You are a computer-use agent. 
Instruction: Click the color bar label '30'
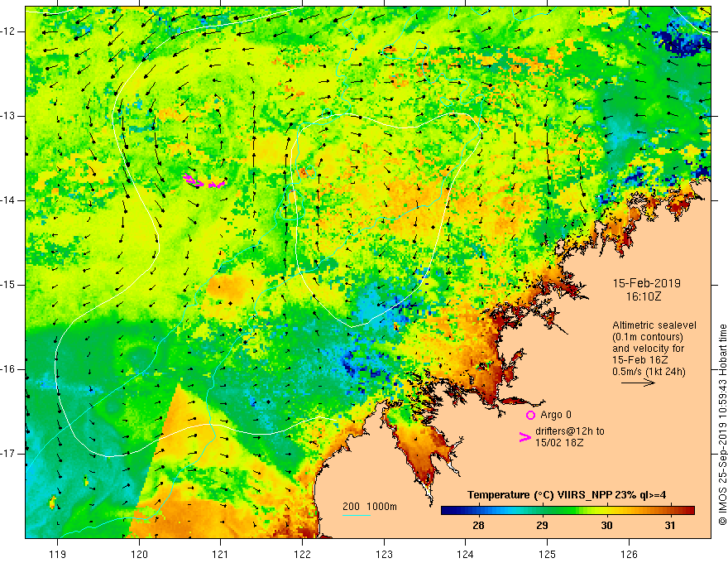tap(606, 526)
